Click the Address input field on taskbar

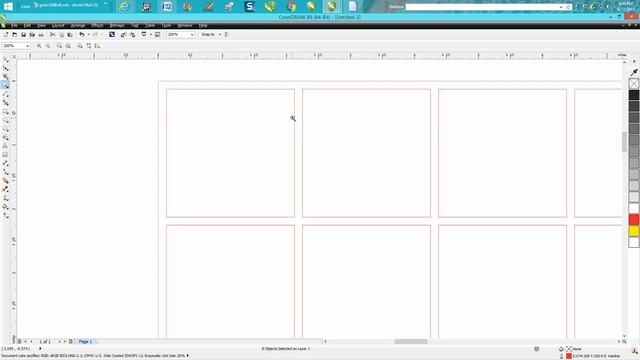click(482, 7)
